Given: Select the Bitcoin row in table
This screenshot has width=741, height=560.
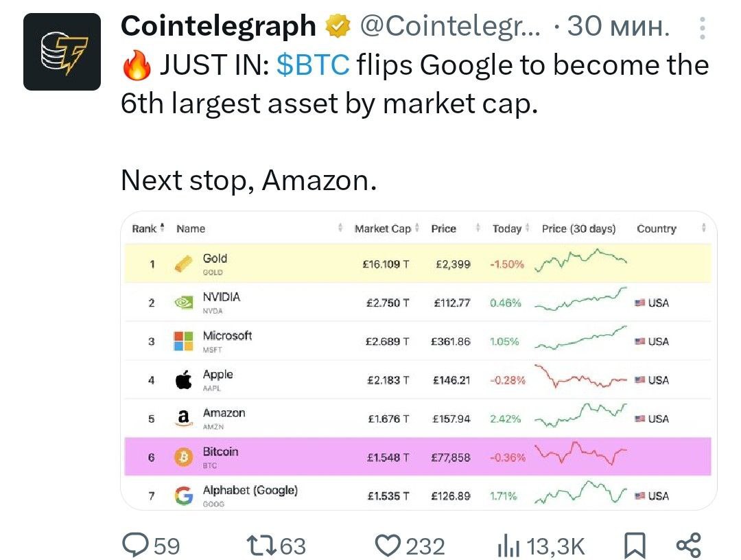Looking at the screenshot, I should pyautogui.click(x=418, y=456).
